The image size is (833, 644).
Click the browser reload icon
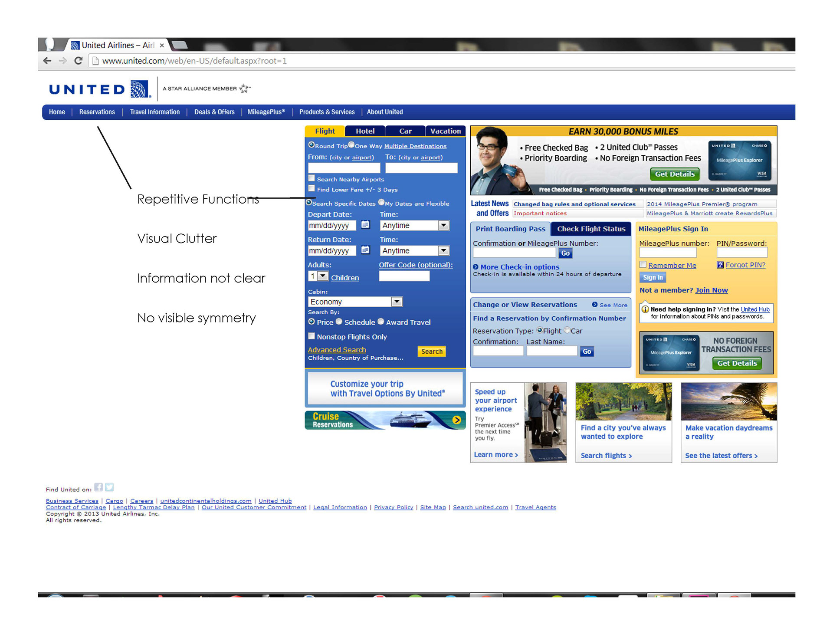click(78, 61)
